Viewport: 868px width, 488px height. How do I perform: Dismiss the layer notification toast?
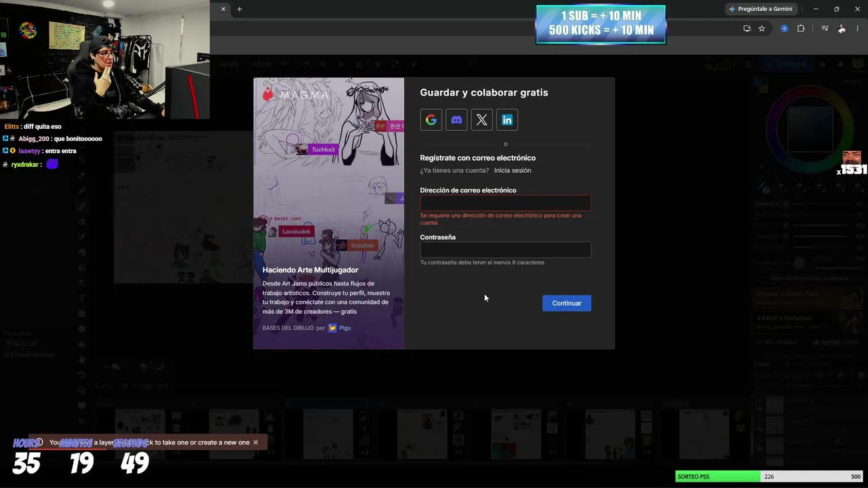[256, 443]
